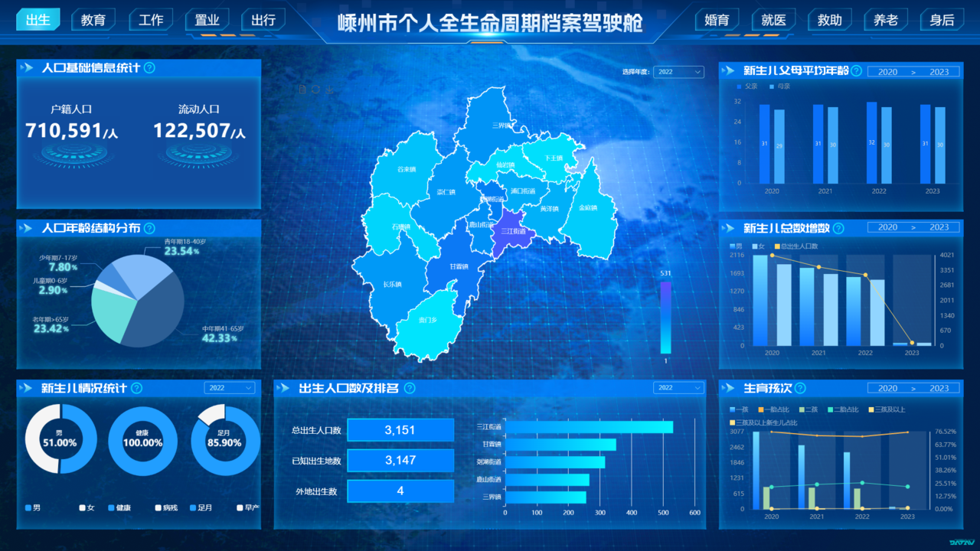The width and height of the screenshot is (980, 551).
Task: Click the 外地出生数 value box showing 4
Action: (x=400, y=491)
